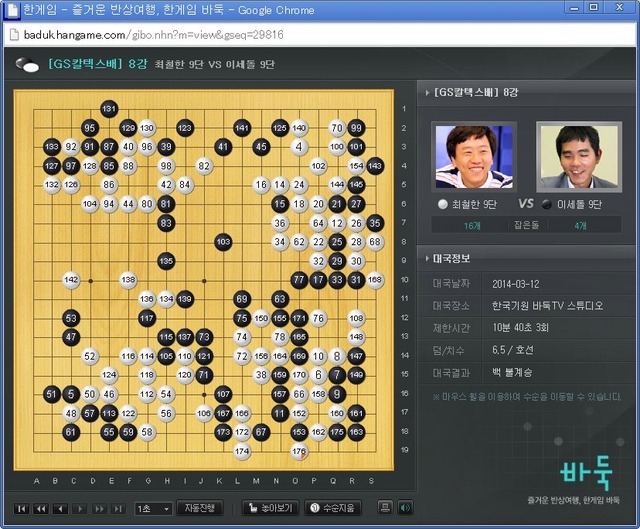Jump to the first move of the game
The height and width of the screenshot is (529, 640).
22,509
